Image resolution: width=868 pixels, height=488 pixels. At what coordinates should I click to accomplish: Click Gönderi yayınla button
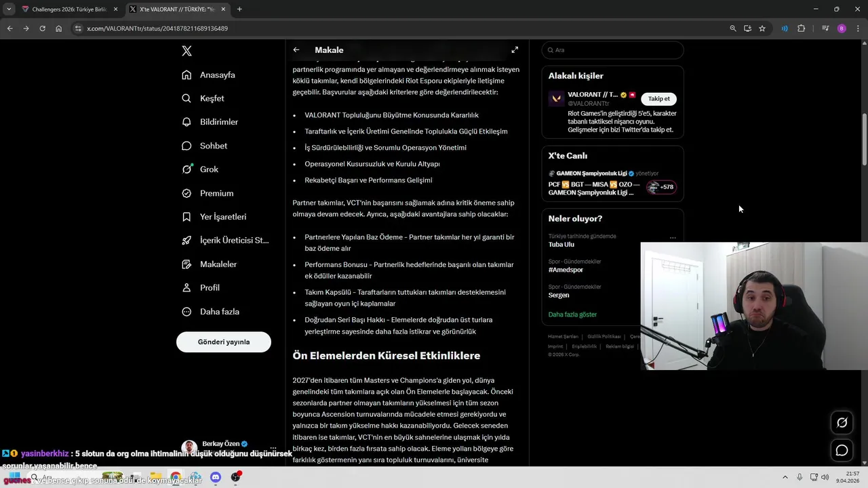pyautogui.click(x=224, y=342)
